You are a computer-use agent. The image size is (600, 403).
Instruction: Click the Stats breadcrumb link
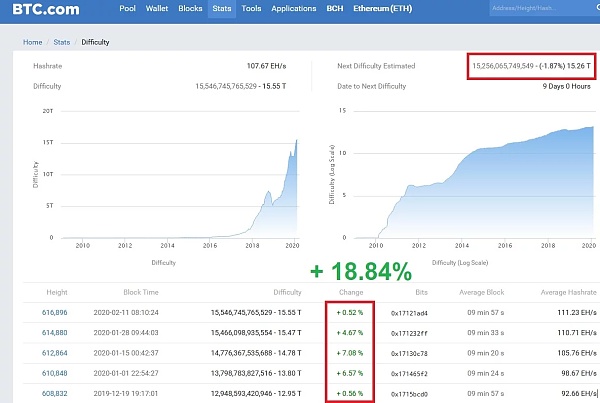point(62,43)
